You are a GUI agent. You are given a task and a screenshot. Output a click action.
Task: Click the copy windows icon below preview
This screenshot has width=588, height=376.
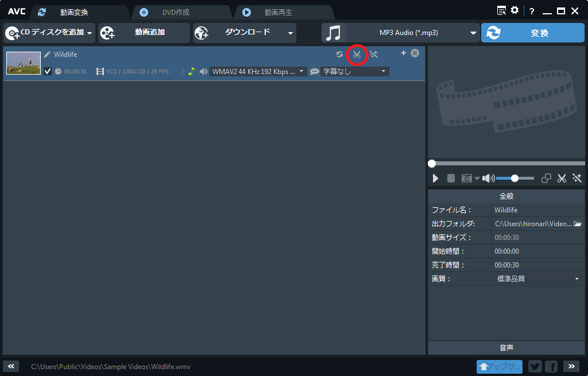(x=547, y=179)
